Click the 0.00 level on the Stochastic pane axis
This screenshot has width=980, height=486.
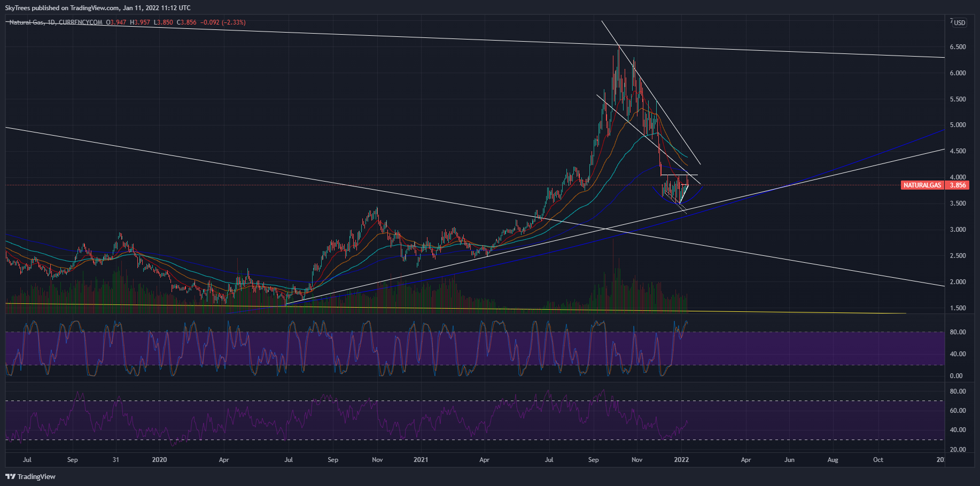(956, 376)
